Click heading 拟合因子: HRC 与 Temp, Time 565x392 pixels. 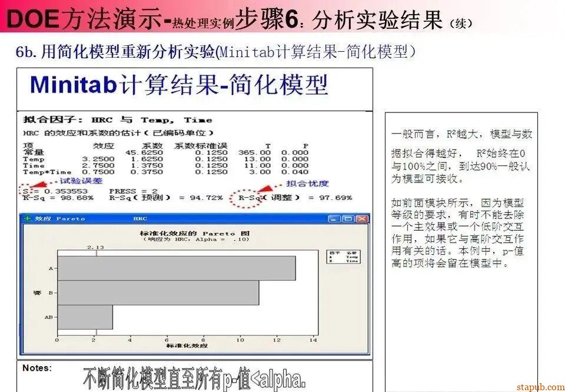(x=118, y=120)
